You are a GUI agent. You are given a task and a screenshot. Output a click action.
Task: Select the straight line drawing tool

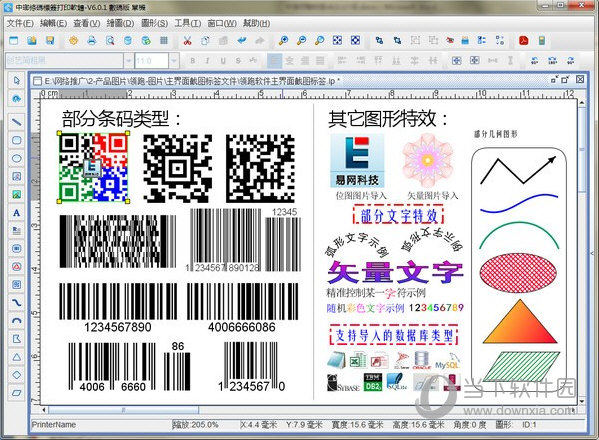[x=16, y=122]
